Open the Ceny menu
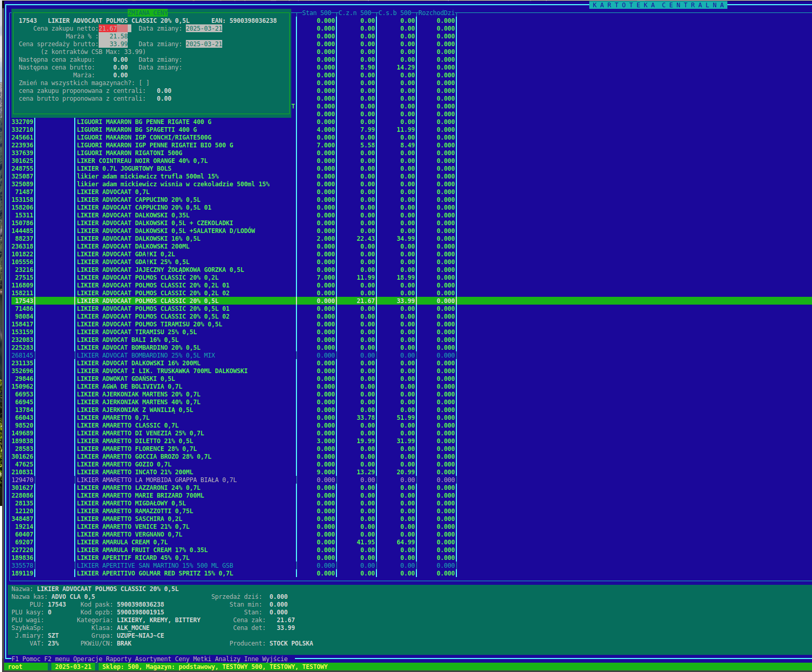 coord(182,659)
